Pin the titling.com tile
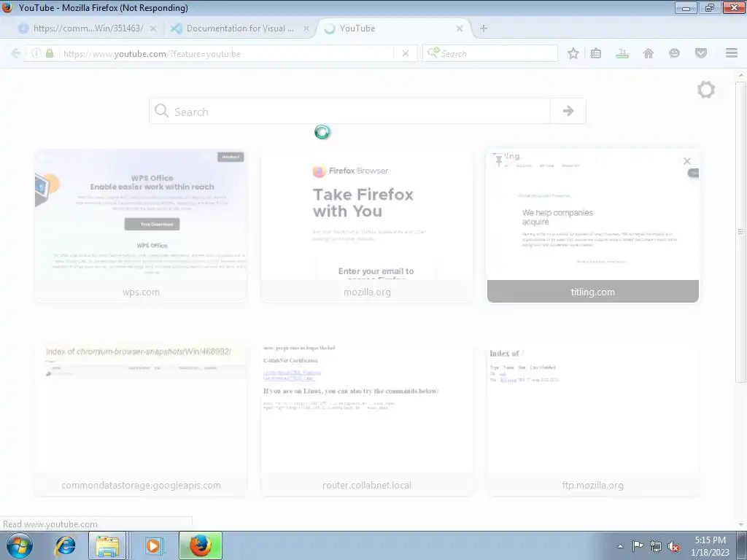The width and height of the screenshot is (747, 560). [498, 160]
